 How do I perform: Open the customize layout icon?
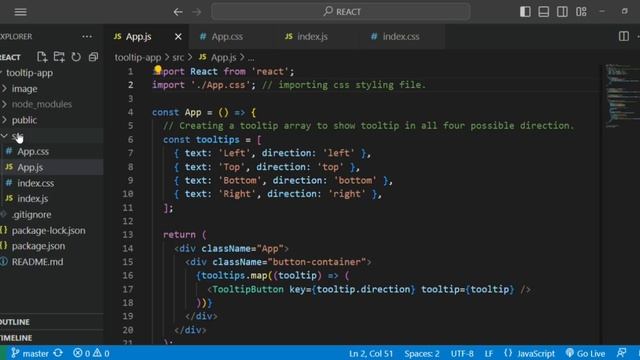pyautogui.click(x=581, y=11)
